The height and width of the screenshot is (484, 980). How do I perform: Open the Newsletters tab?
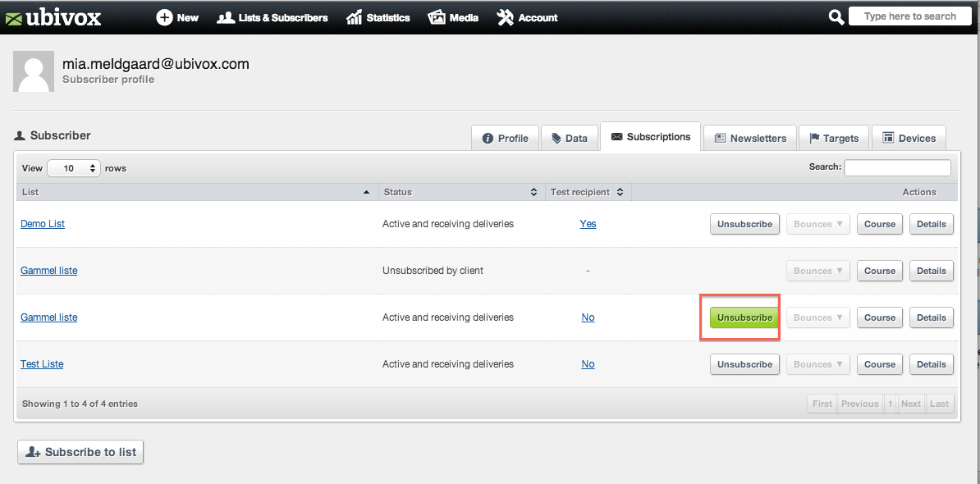coord(750,138)
